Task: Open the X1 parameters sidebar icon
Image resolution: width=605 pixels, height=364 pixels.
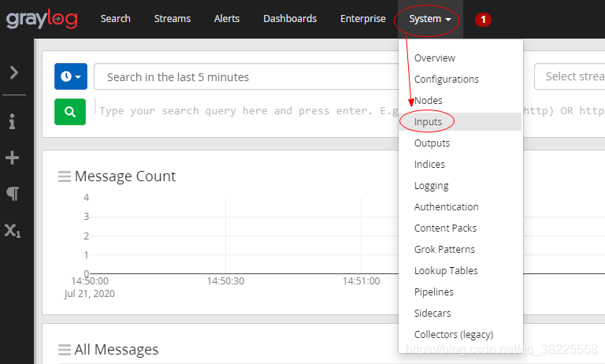Action: click(13, 230)
